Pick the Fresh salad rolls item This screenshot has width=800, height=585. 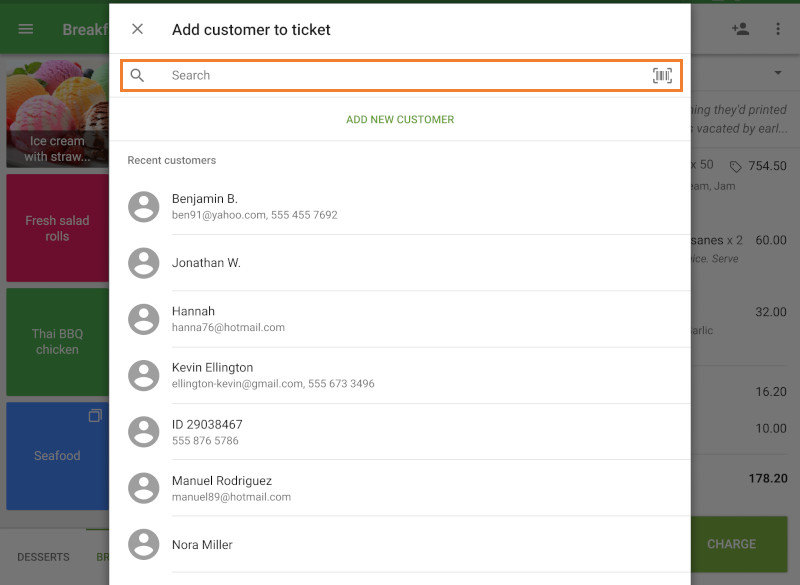[57, 228]
